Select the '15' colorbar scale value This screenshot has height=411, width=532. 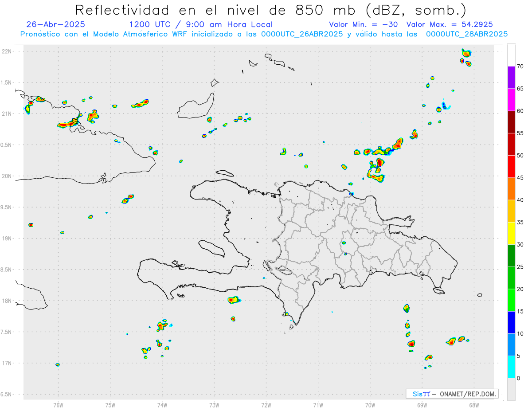click(x=520, y=311)
